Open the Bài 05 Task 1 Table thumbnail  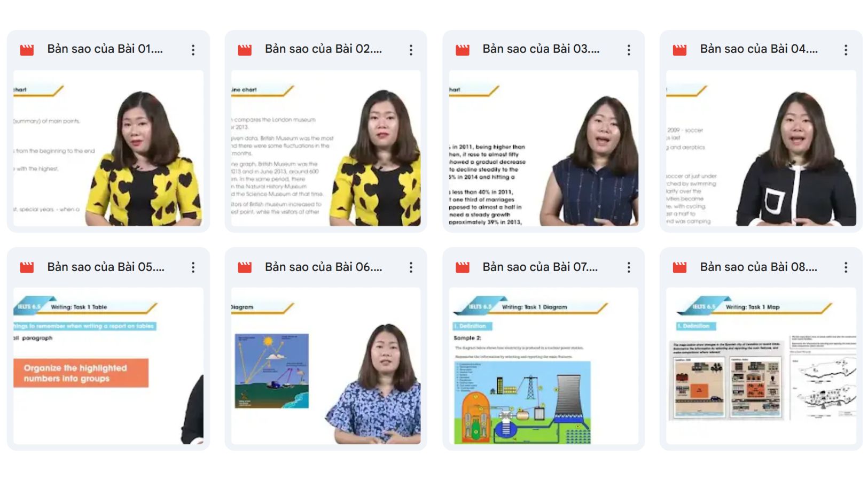click(108, 366)
